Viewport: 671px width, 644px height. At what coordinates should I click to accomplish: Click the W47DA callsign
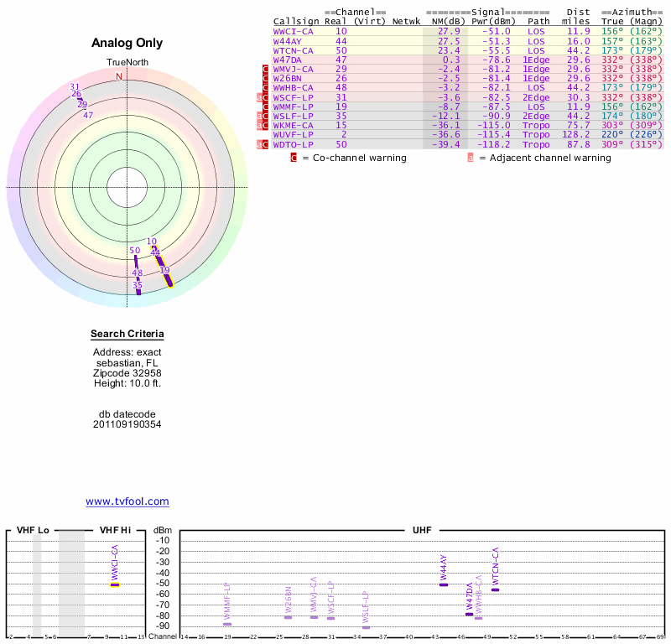288,60
